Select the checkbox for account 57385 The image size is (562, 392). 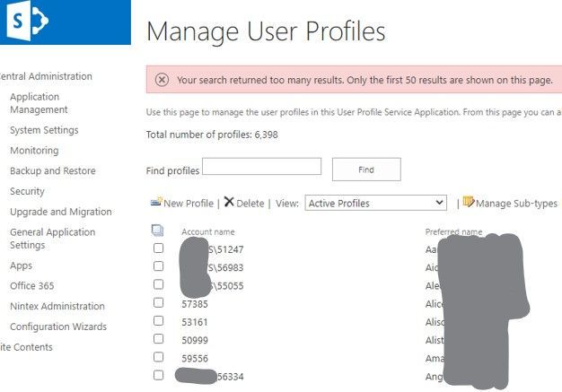click(159, 303)
